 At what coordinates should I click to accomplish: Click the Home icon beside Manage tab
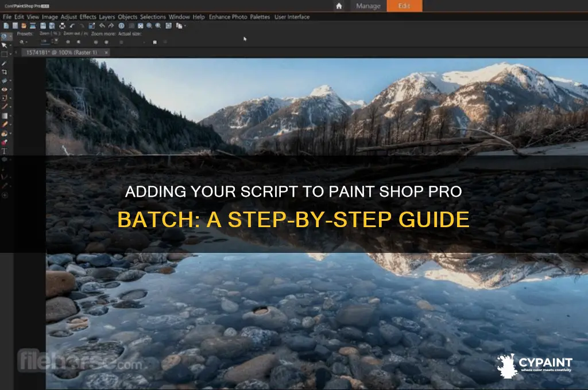339,6
